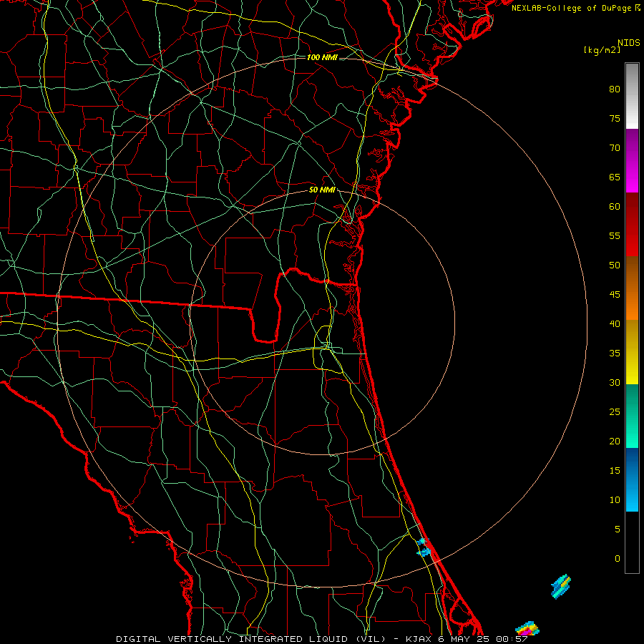Click the 10 value on the scale
This screenshot has width=644, height=644.
coord(615,500)
